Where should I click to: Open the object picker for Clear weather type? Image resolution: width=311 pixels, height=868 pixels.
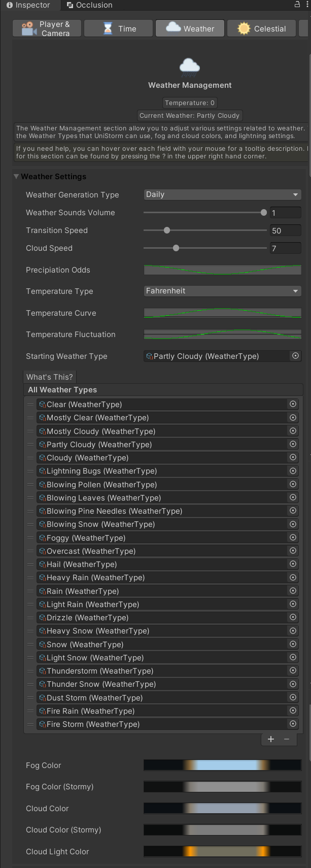click(x=293, y=404)
